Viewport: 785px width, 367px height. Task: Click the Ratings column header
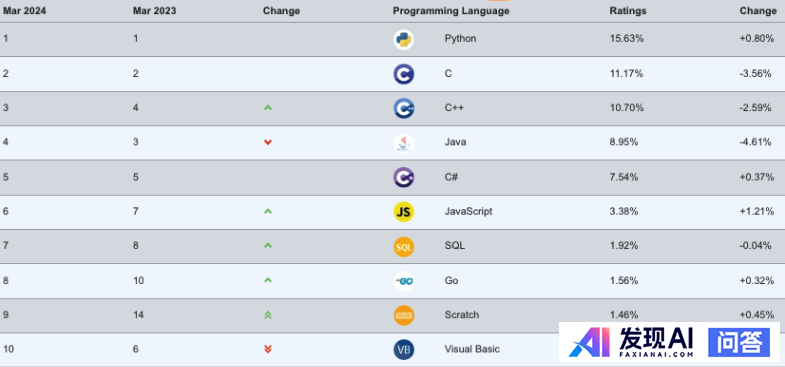point(628,11)
